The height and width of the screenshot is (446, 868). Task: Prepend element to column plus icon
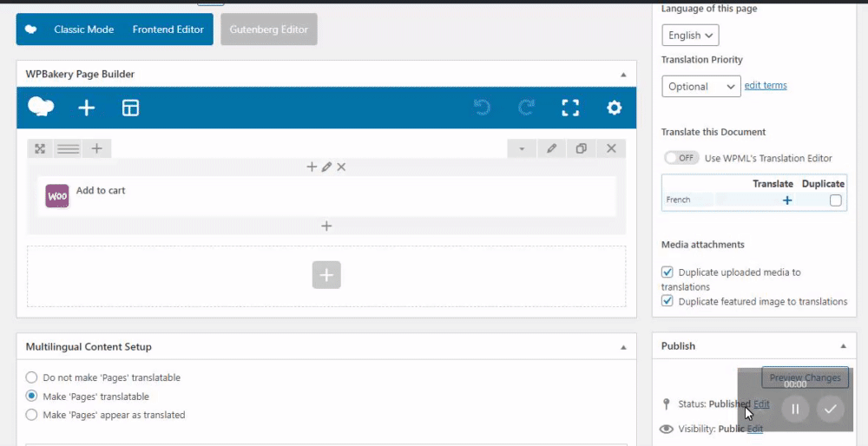click(x=312, y=167)
